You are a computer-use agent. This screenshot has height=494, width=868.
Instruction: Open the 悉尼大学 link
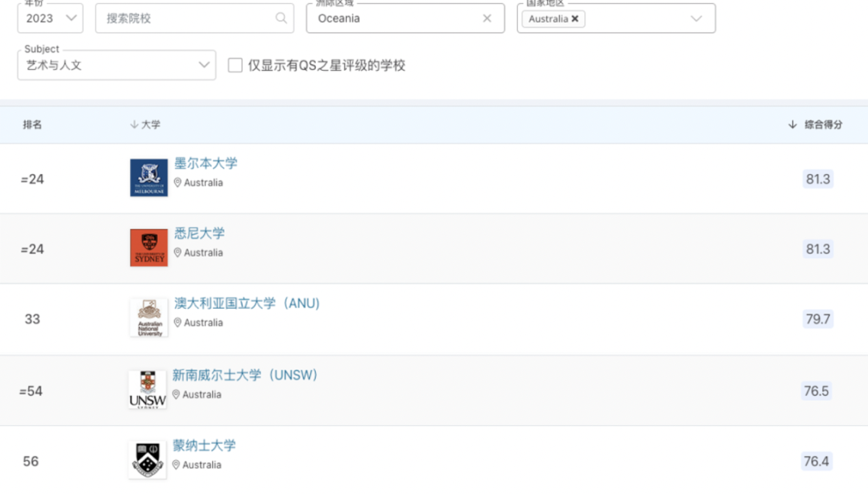(x=199, y=233)
